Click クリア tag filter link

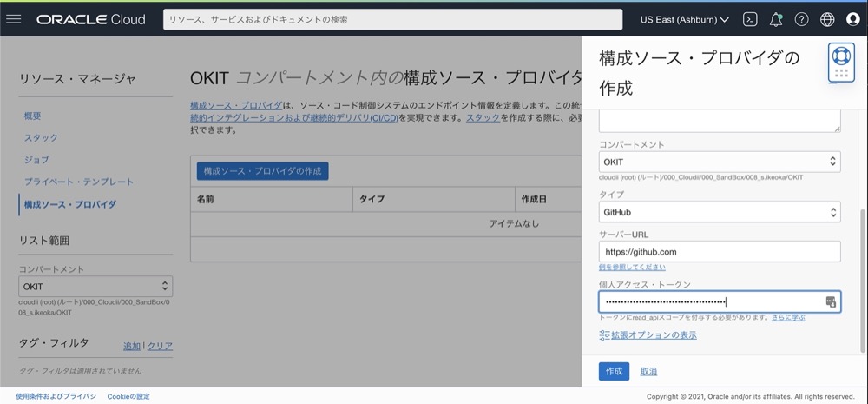(x=160, y=347)
